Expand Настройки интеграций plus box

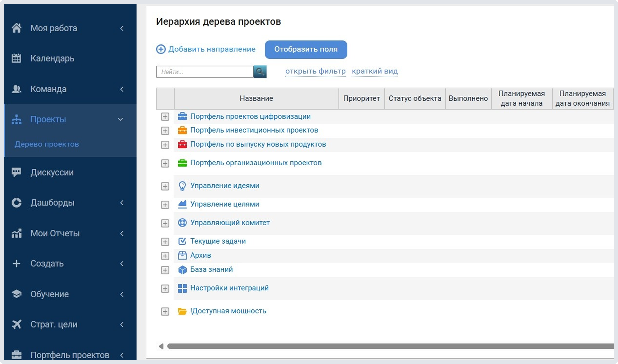pos(165,288)
